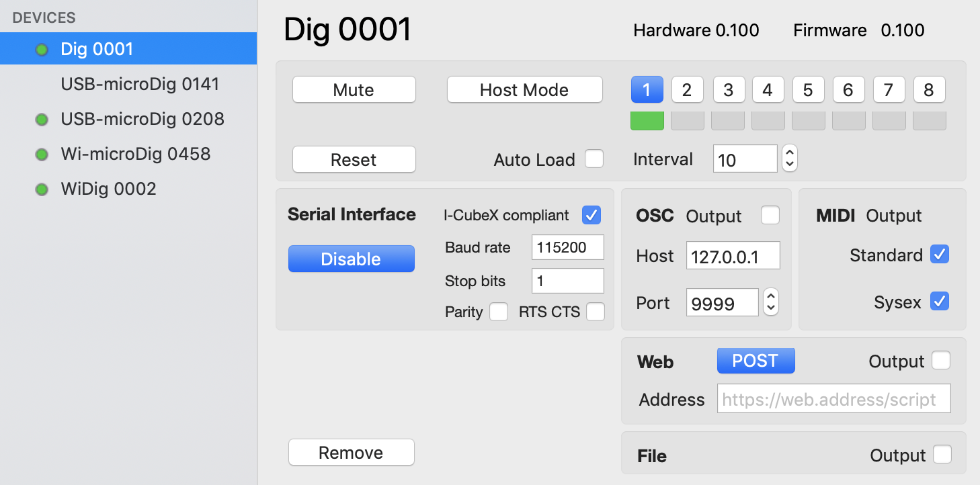Screen dimensions: 980x485
Task: Toggle the Auto Load checkbox
Action: point(594,159)
